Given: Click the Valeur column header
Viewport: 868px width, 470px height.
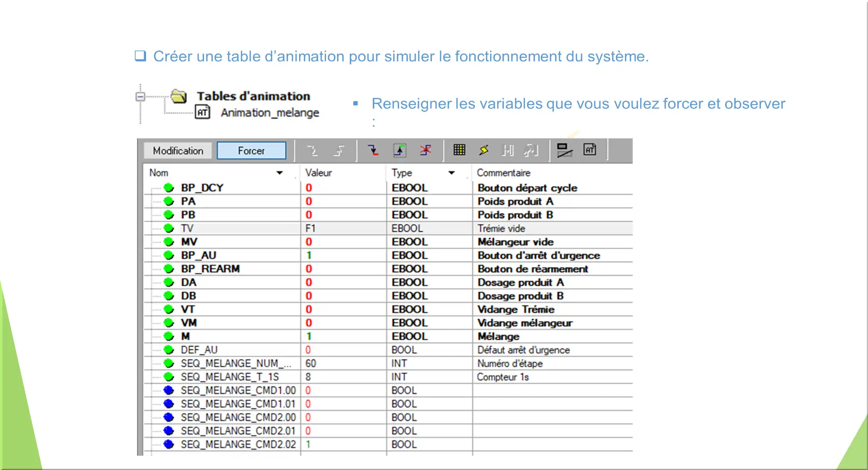Looking at the screenshot, I should (x=319, y=173).
